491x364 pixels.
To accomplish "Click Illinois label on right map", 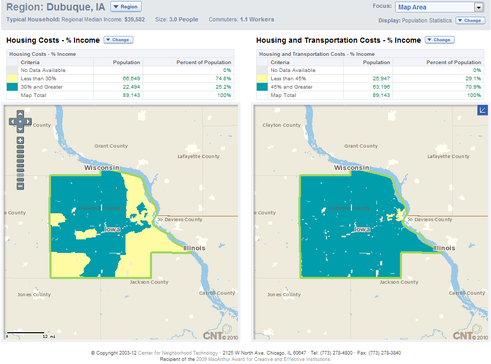I will click(x=444, y=248).
